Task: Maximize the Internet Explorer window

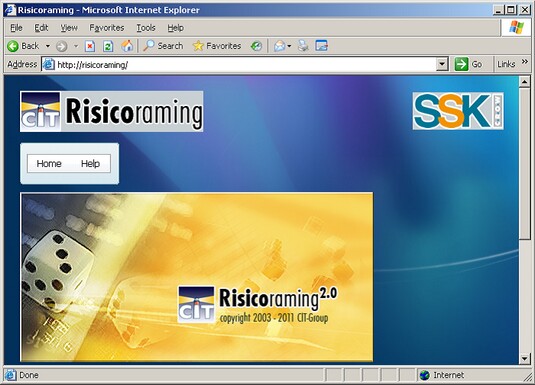Action: (x=511, y=10)
